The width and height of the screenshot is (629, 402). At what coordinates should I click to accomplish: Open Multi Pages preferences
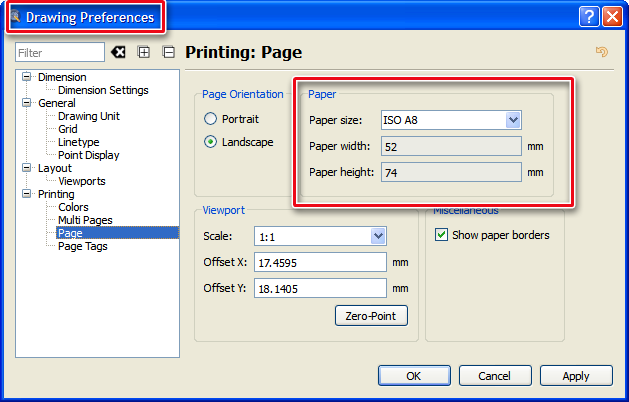[x=85, y=220]
